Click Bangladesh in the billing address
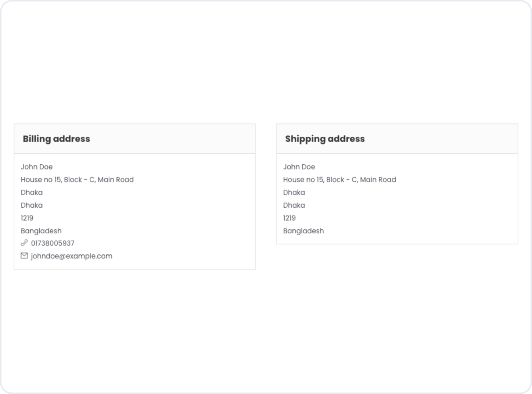Image resolution: width=532 pixels, height=394 pixels. pyautogui.click(x=41, y=231)
